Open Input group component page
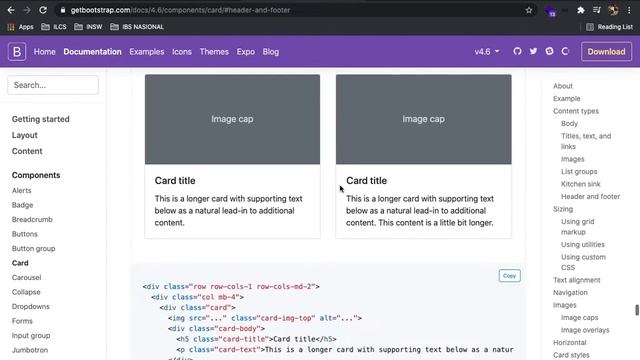Screen dimensions: 640x360 31,336
